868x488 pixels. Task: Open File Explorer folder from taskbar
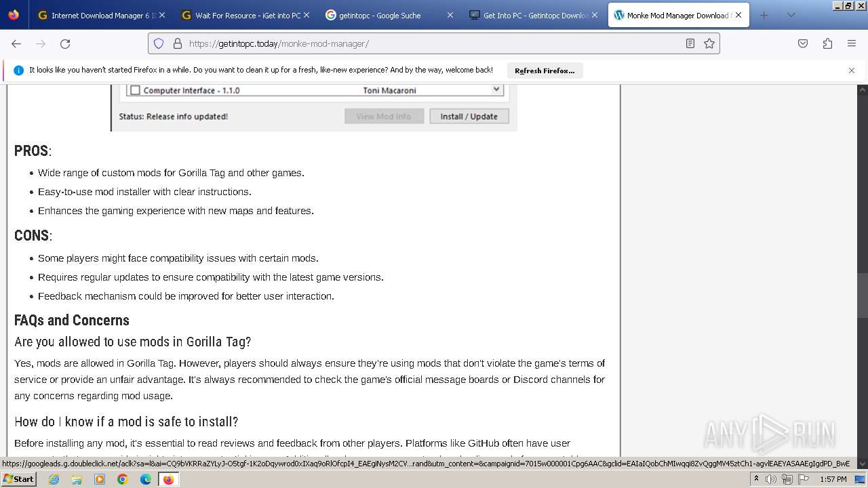tap(77, 479)
